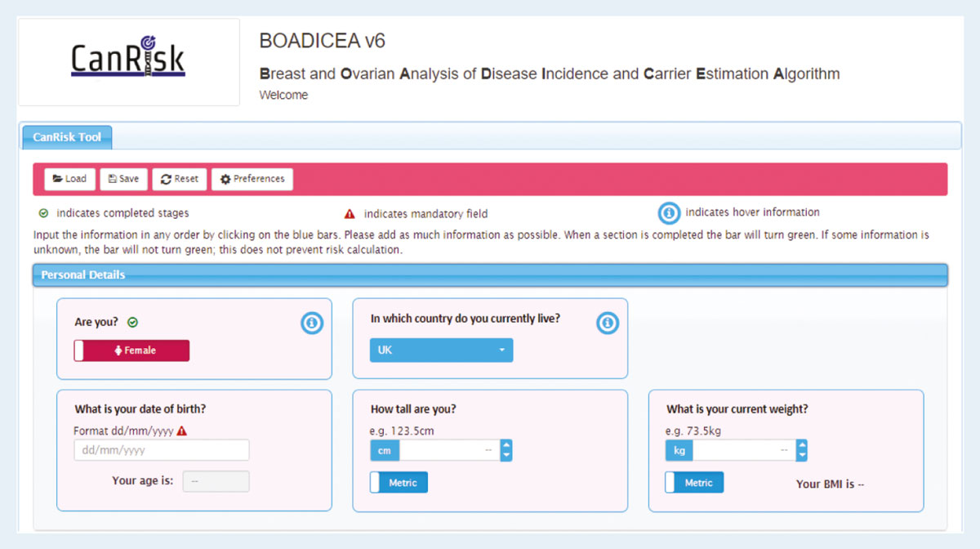Click the height stepper arrows
This screenshot has width=980, height=549.
pos(506,450)
